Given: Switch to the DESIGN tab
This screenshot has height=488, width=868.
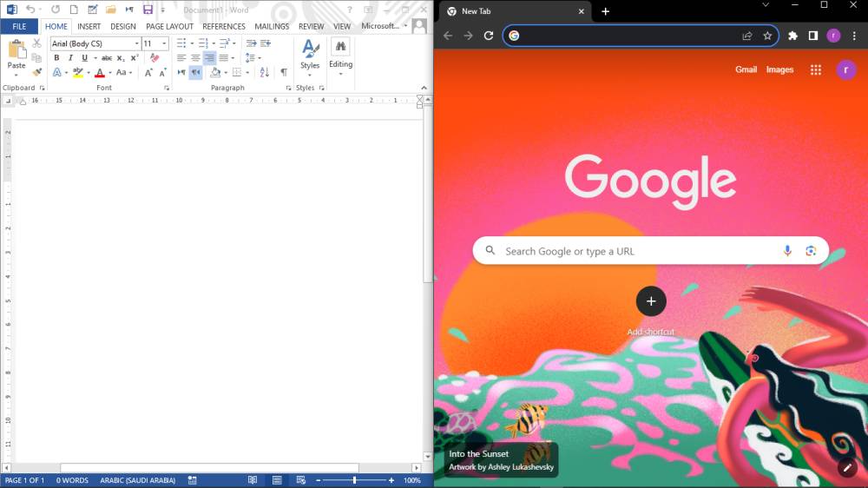Looking at the screenshot, I should [x=123, y=26].
